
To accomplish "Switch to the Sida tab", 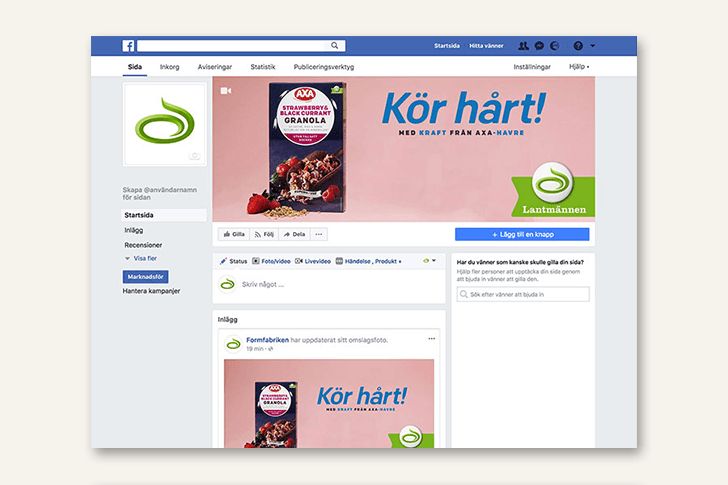I will point(135,67).
